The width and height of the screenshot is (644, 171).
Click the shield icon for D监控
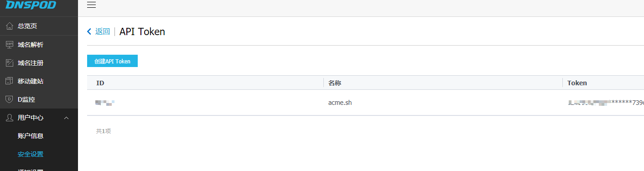(9, 99)
